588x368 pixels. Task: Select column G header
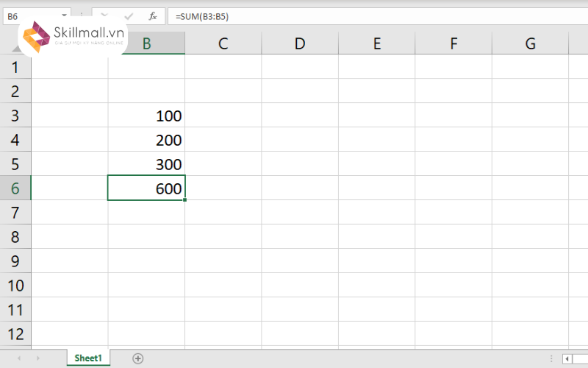coord(530,43)
